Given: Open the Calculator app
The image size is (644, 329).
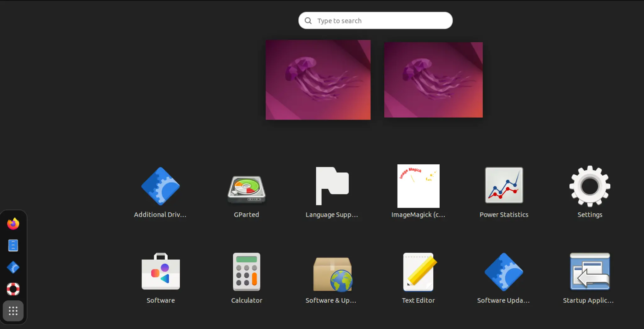Looking at the screenshot, I should (x=247, y=272).
